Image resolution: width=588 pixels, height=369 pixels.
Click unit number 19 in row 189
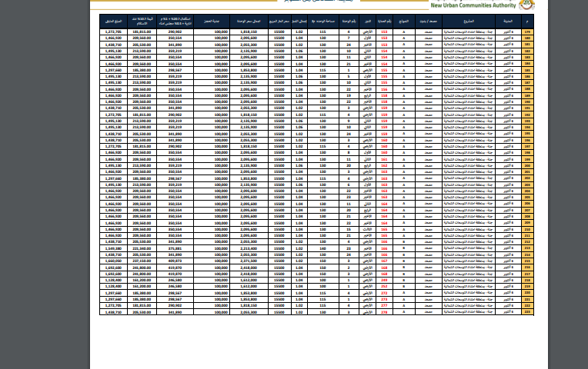pyautogui.click(x=349, y=95)
